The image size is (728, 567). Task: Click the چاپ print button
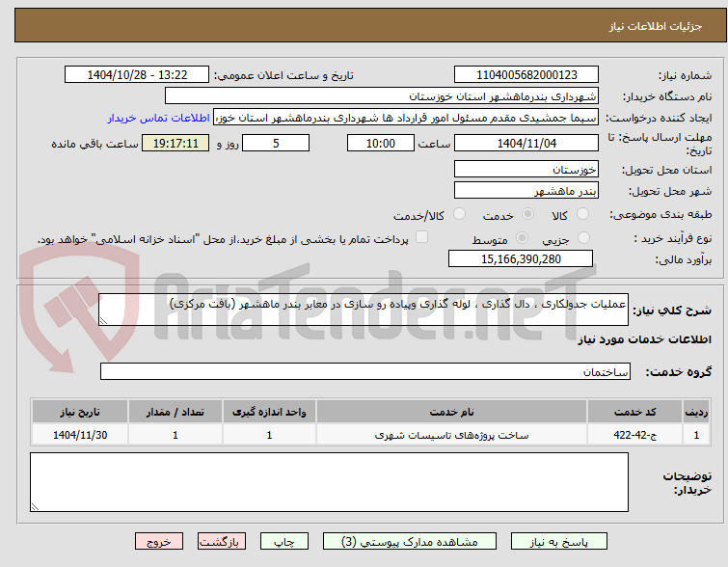284,542
